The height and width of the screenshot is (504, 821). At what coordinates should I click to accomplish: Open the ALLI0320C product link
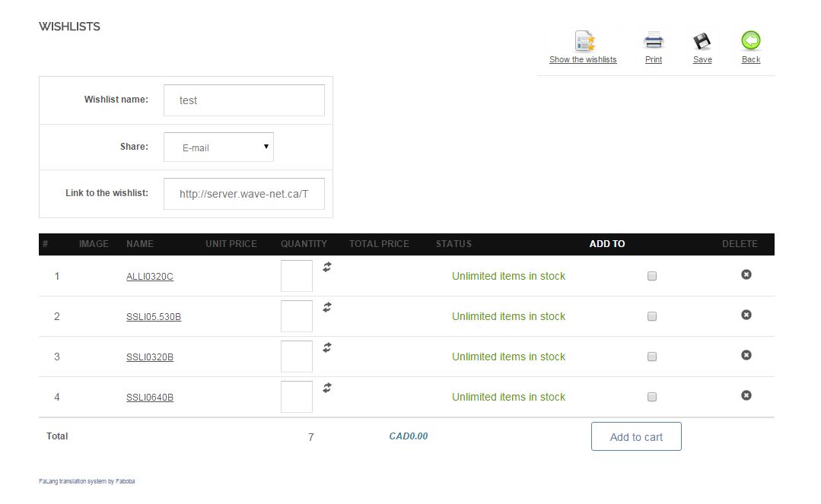click(x=150, y=277)
